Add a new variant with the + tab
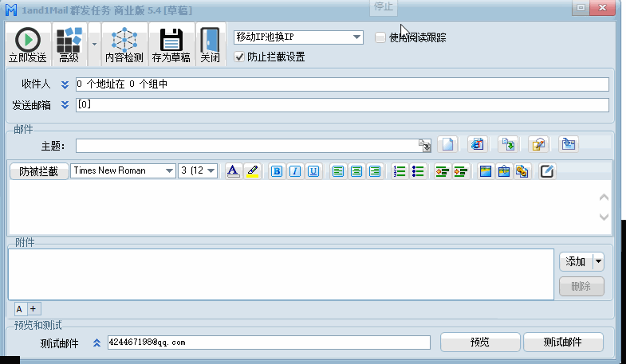Viewport: 626px width, 364px height. click(x=33, y=309)
